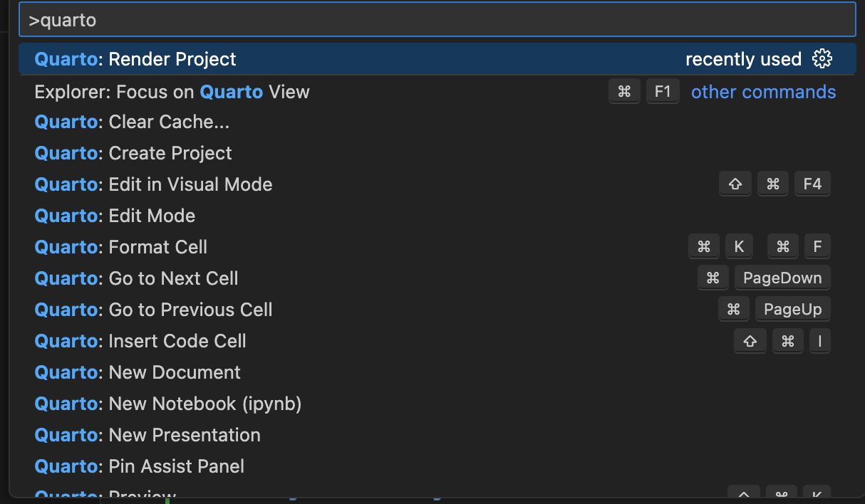Select Quarto: New Notebook (ipynb)

(437, 404)
